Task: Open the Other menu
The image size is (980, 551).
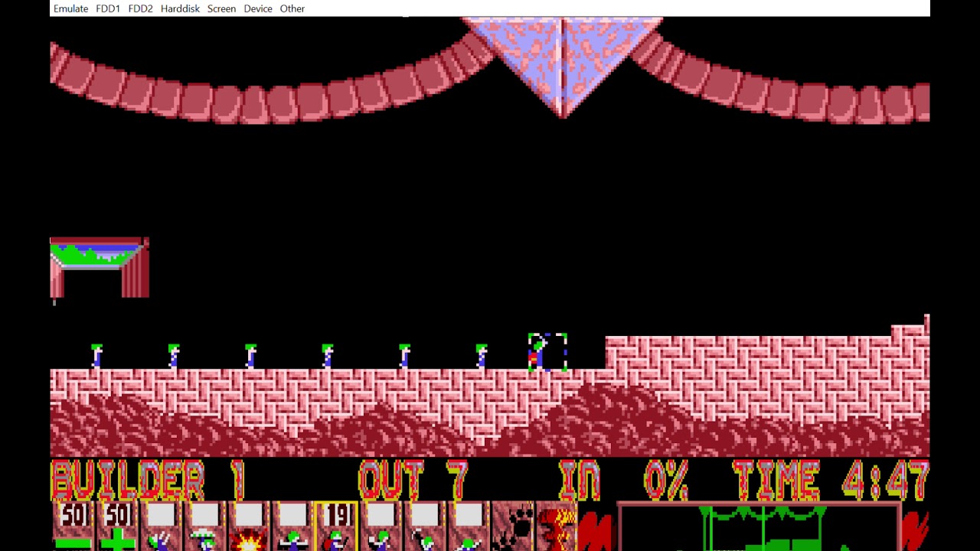Action: (x=292, y=8)
